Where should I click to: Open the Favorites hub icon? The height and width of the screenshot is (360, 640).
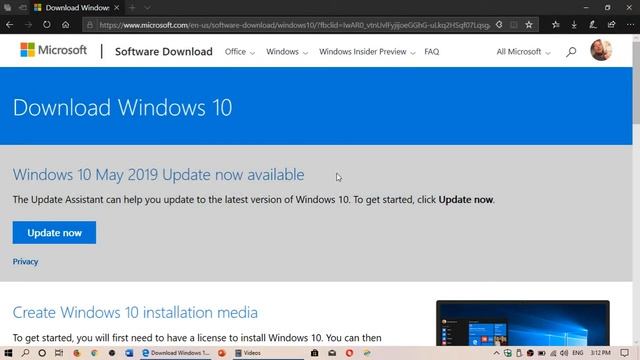[556, 25]
